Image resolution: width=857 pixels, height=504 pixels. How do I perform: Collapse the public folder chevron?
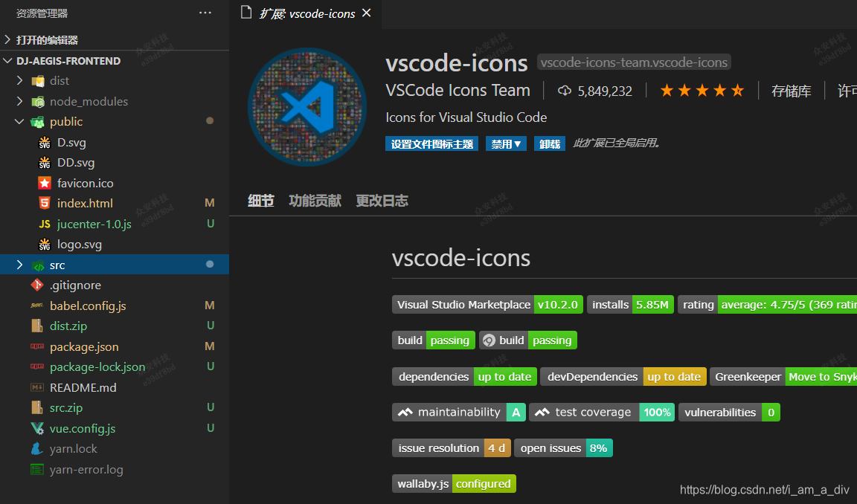click(19, 122)
